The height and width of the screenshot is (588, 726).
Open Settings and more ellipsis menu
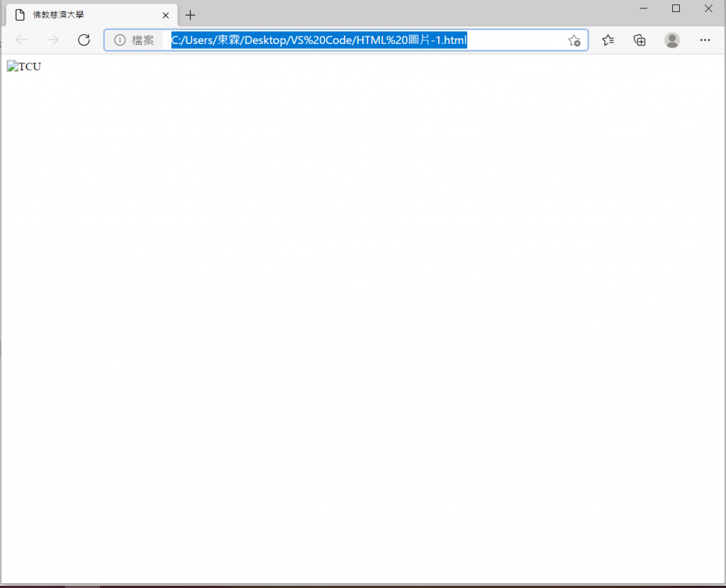pos(705,40)
